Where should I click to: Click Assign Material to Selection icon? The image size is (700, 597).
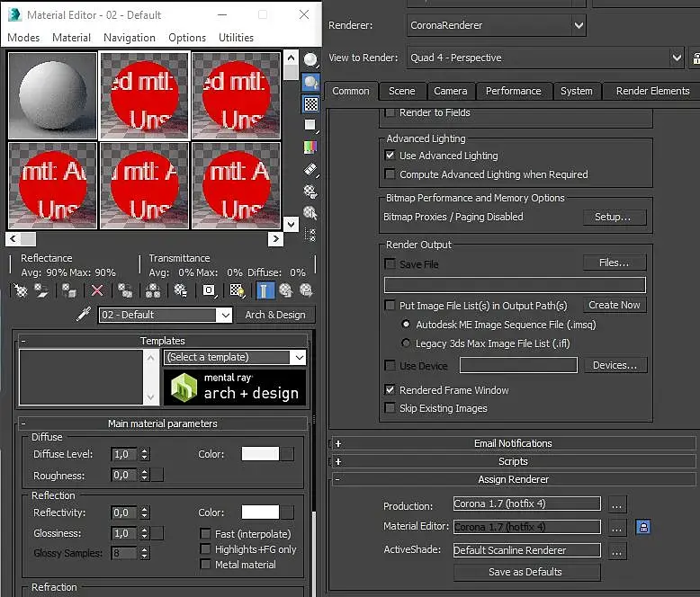[x=69, y=291]
